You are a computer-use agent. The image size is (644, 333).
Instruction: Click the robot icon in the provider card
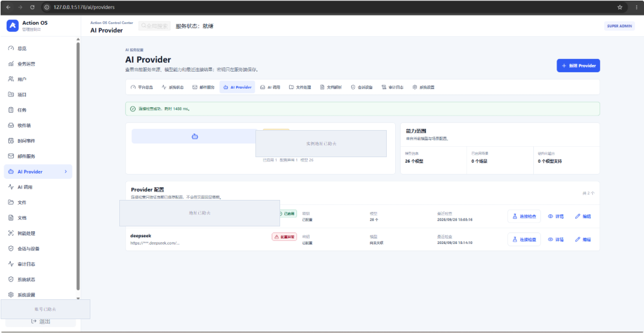pyautogui.click(x=195, y=137)
